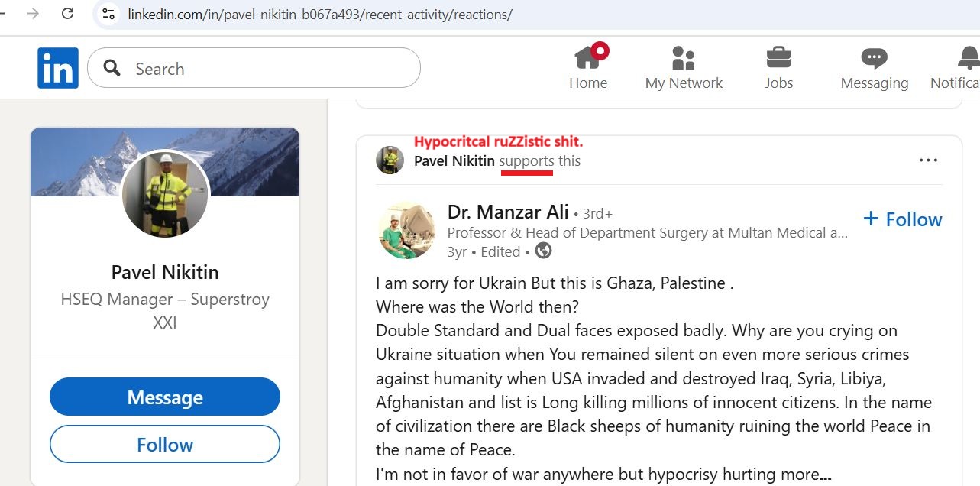Screen dimensions: 980x486
Task: Reload the page with browser refresh icon
Action: (67, 13)
